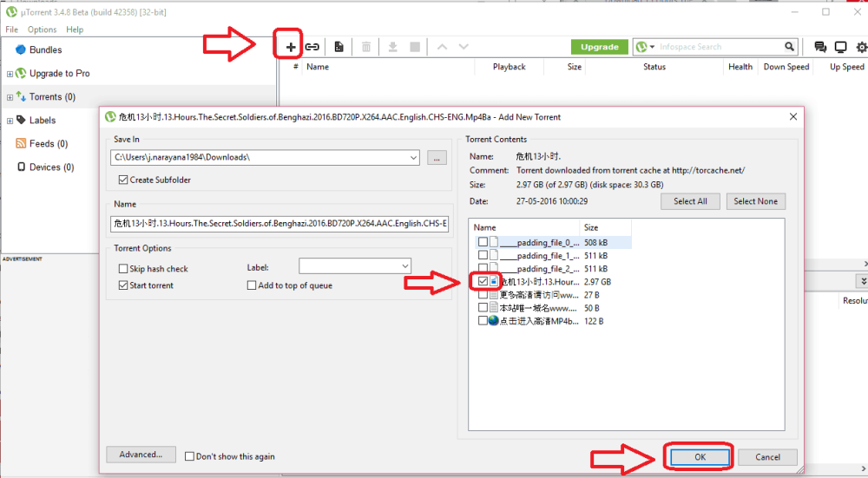Toggle Start torrent checkbox
Screen dimensions: 868x478
click(123, 285)
